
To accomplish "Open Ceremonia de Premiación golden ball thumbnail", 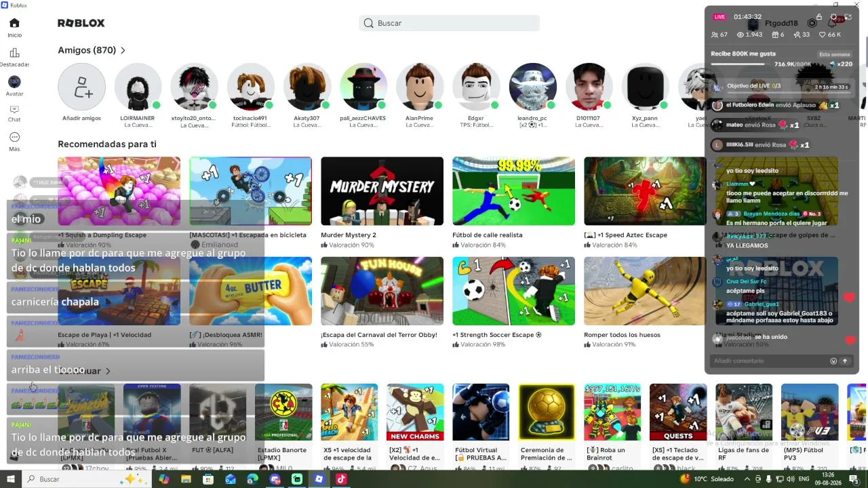I will [x=547, y=412].
